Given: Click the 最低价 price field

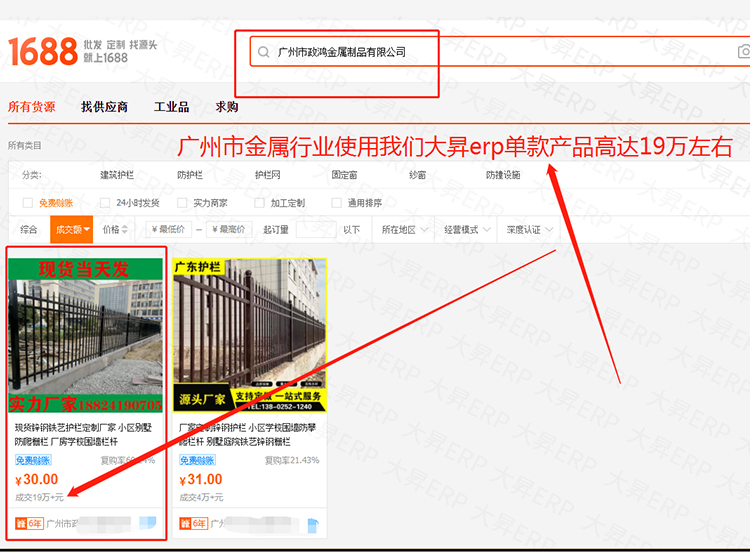Looking at the screenshot, I should click(168, 230).
